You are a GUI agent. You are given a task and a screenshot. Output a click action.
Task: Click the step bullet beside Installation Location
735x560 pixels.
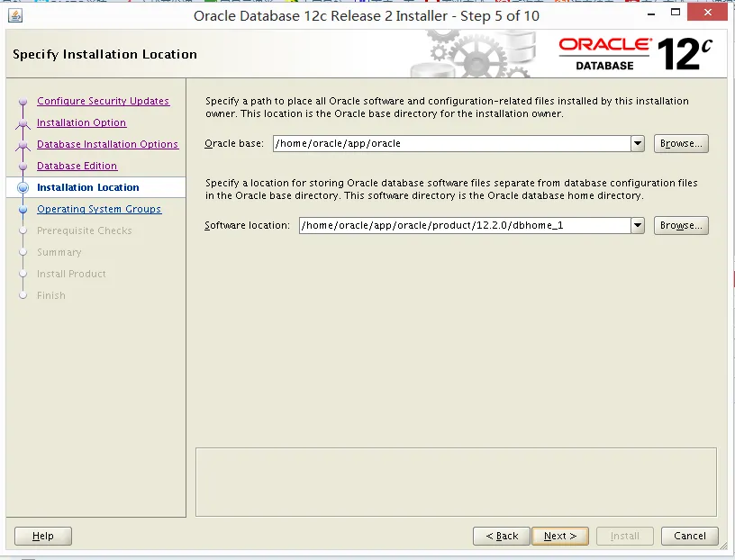23,187
